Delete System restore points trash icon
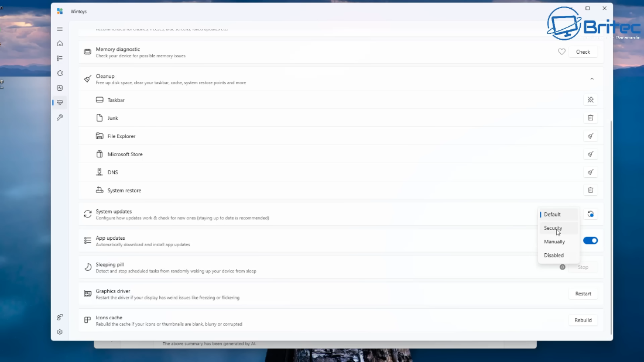This screenshot has width=644, height=362. click(x=590, y=190)
